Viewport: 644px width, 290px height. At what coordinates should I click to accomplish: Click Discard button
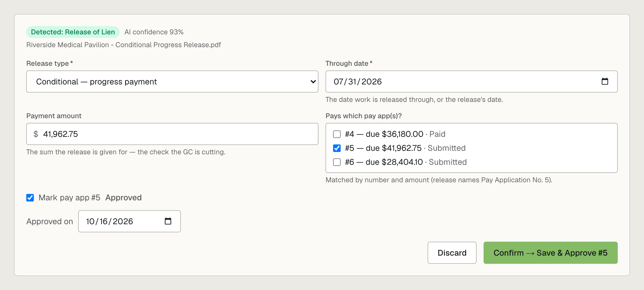click(x=452, y=253)
